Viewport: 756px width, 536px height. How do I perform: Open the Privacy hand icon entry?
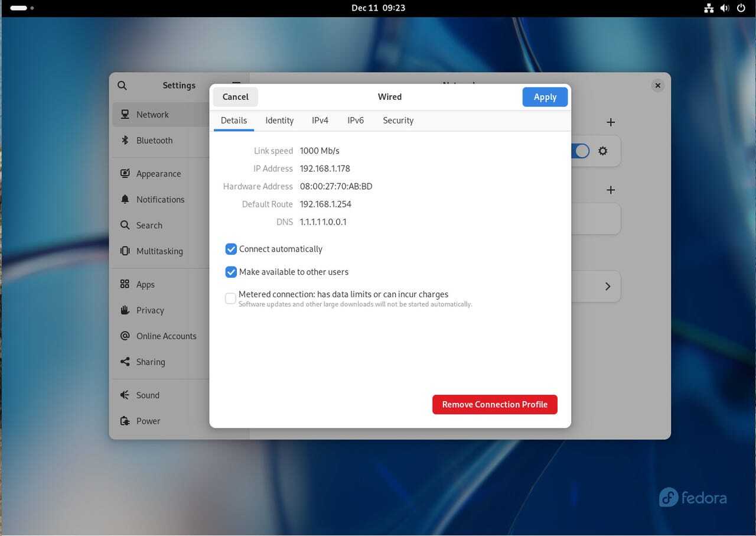[x=125, y=310]
